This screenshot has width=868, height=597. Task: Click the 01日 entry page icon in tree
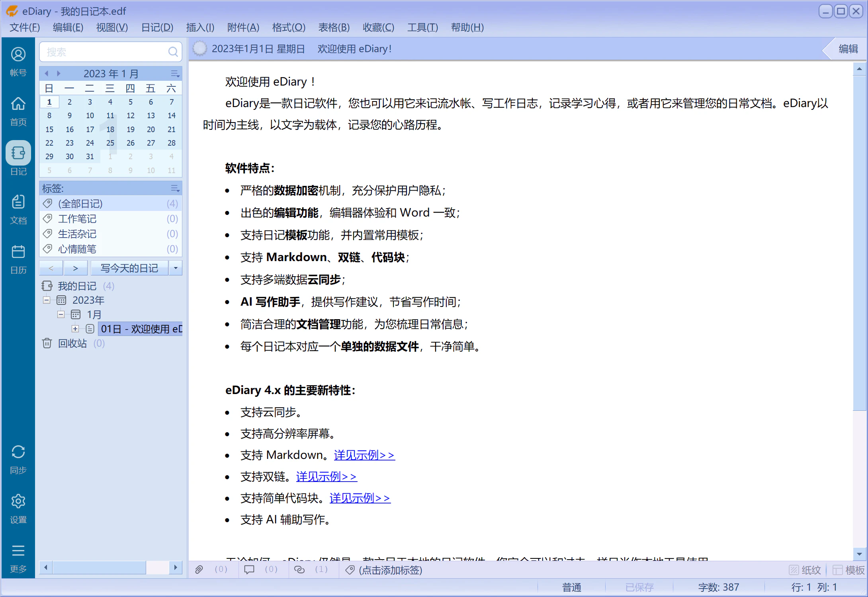pos(90,329)
